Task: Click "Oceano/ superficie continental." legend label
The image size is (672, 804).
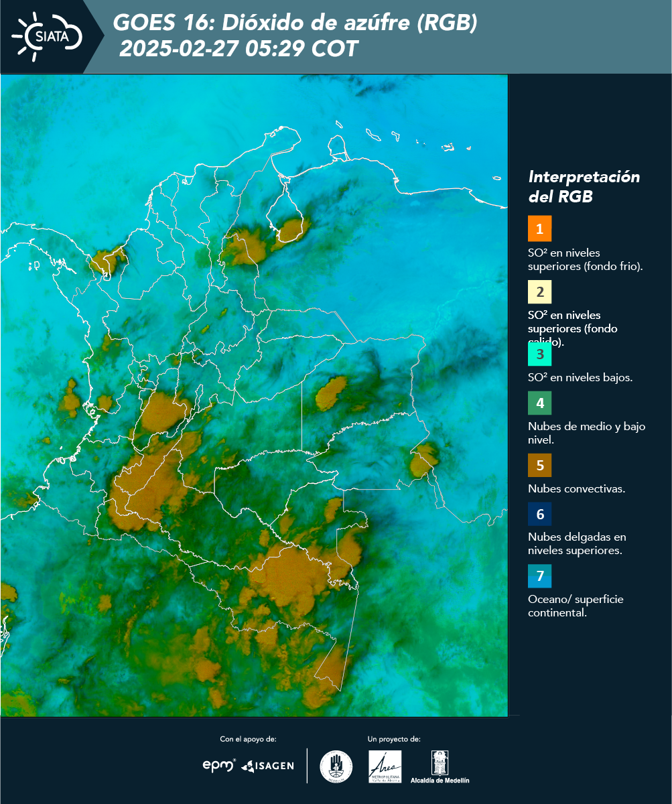Action: click(x=576, y=606)
